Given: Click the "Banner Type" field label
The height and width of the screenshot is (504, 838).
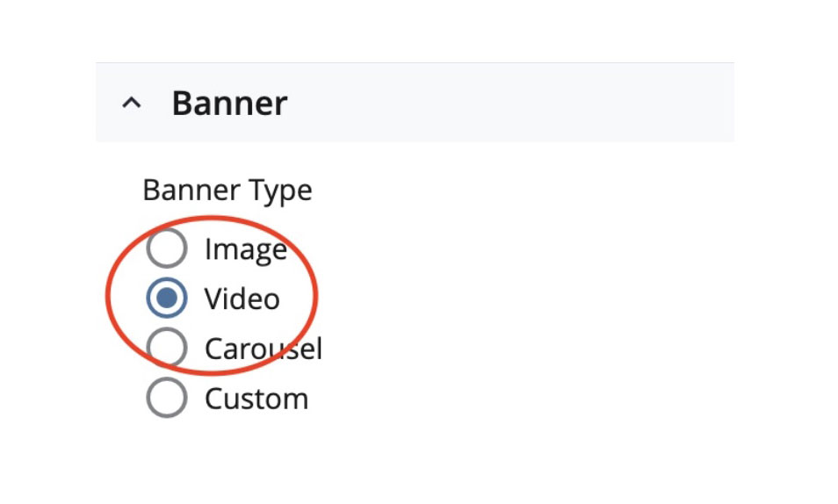Looking at the screenshot, I should [x=227, y=190].
